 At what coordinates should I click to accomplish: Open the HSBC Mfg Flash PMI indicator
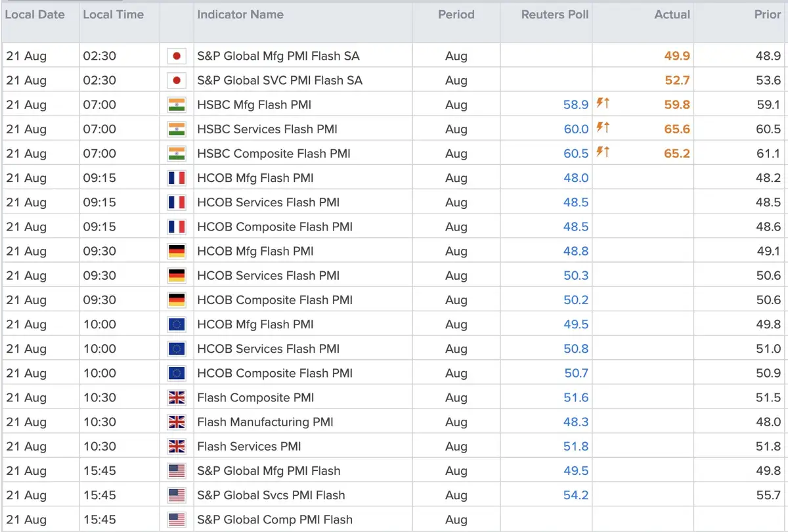[x=254, y=104]
